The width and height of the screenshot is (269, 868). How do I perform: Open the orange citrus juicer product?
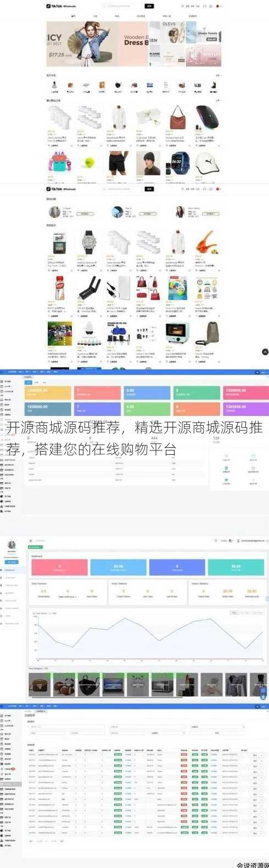click(x=206, y=242)
